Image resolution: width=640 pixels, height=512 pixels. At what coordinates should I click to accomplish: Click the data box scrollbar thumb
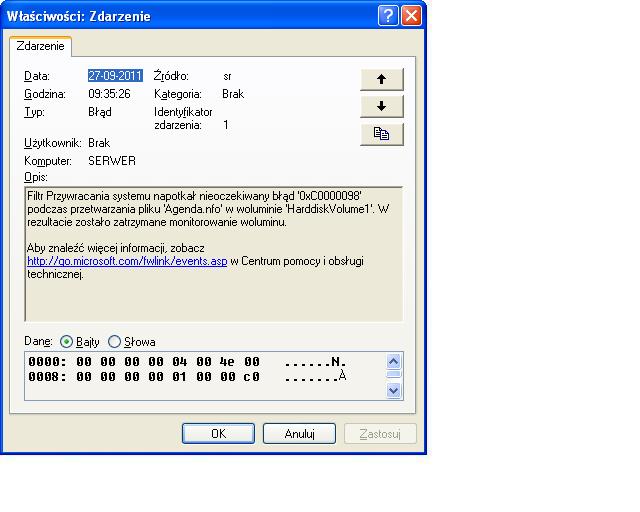[393, 375]
